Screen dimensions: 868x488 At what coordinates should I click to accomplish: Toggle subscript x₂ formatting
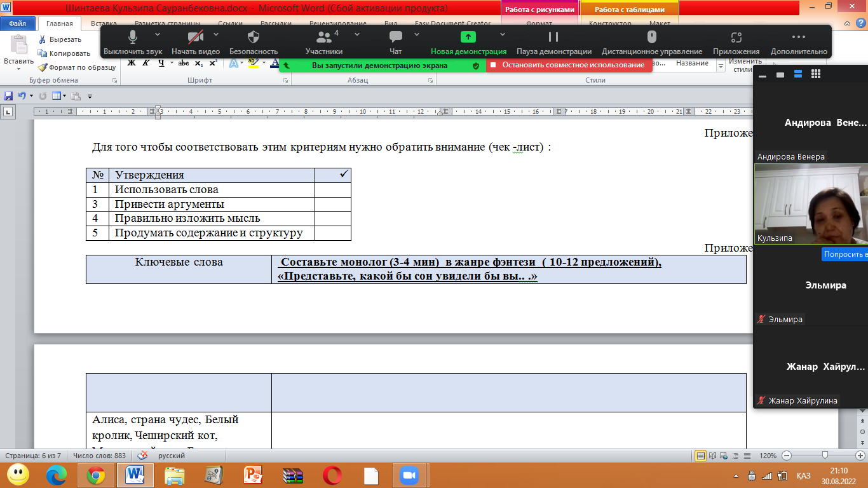(198, 63)
